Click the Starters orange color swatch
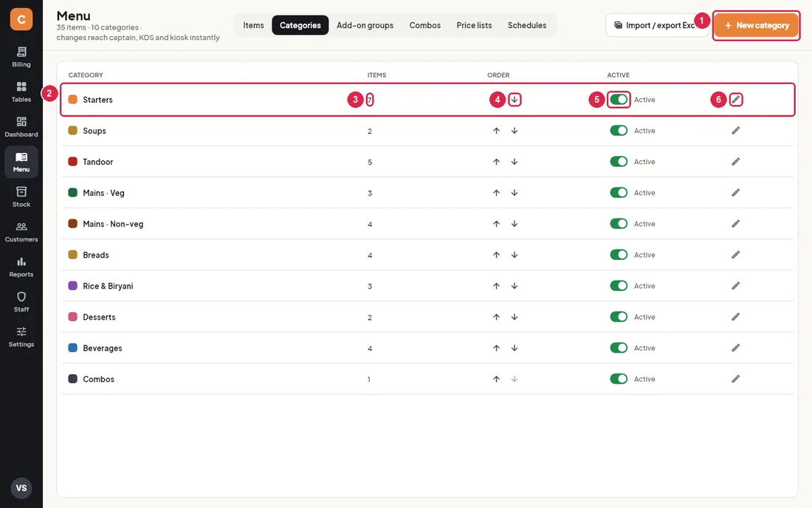This screenshot has width=812, height=508. [x=73, y=100]
